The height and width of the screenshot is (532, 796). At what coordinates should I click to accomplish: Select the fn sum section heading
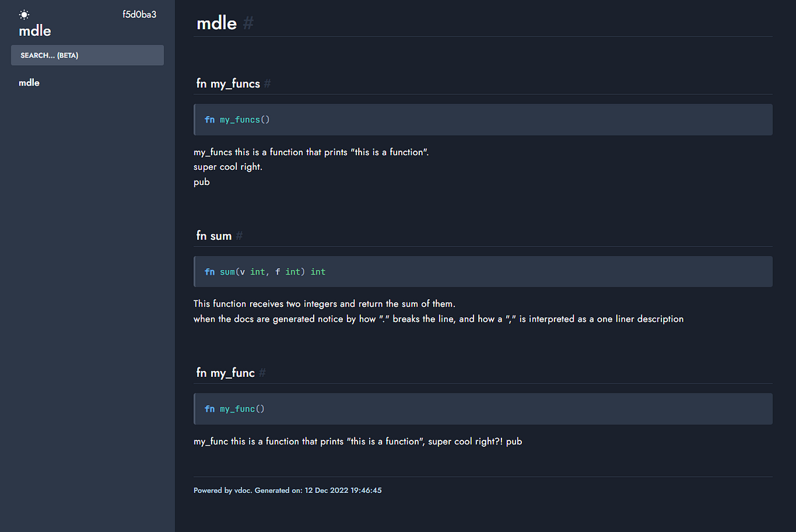214,235
